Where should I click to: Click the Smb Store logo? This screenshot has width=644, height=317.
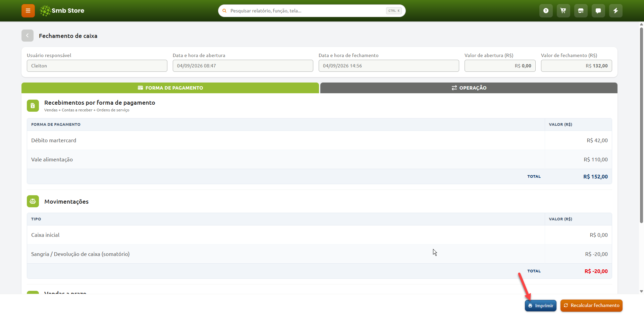pyautogui.click(x=62, y=11)
